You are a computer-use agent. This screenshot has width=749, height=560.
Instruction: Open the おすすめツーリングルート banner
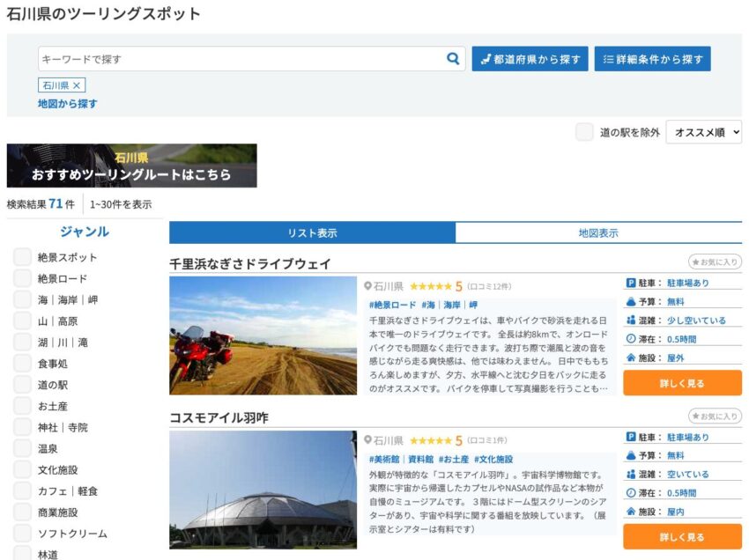pyautogui.click(x=132, y=166)
